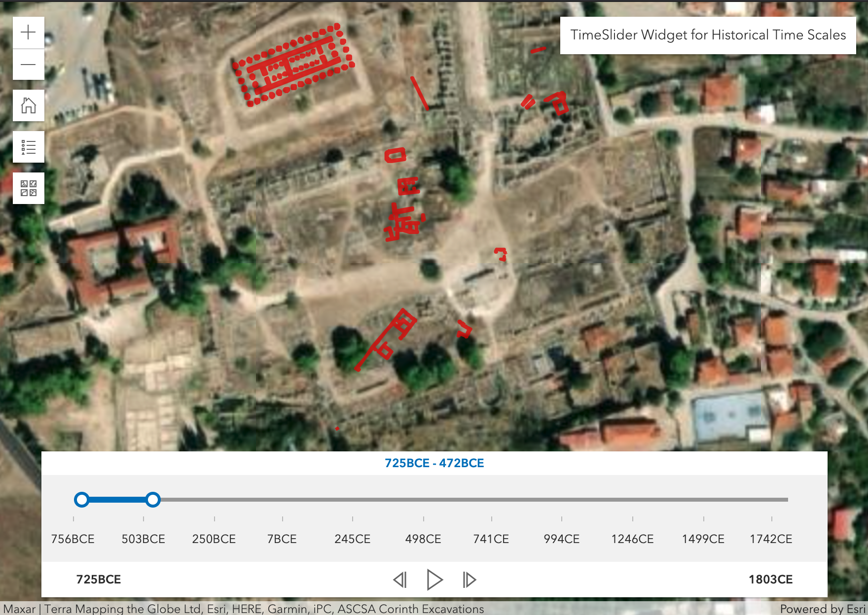
Task: Click the 725BCE - 472BCE range label
Action: [x=434, y=463]
